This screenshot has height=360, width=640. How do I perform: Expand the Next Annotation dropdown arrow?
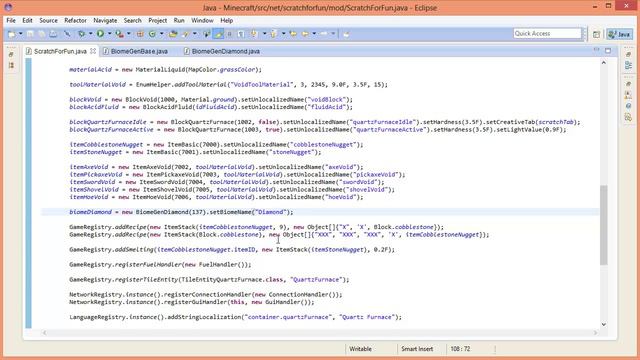coord(264,34)
